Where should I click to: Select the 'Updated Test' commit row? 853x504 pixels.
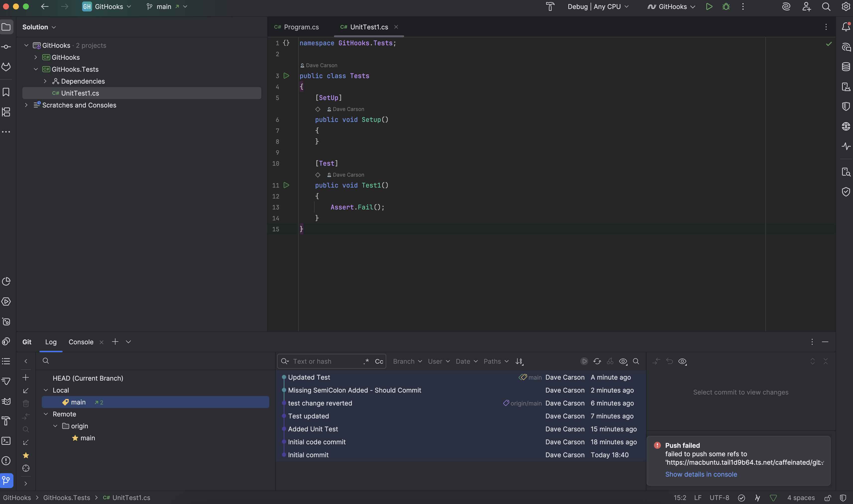pos(461,377)
